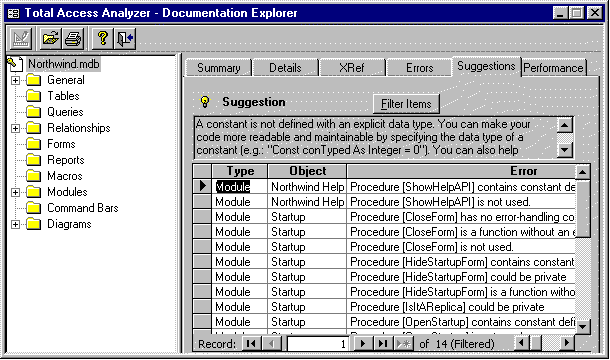Select row selector for ShowHelpAPI not used
Screen dimensions: 610x360
point(202,202)
